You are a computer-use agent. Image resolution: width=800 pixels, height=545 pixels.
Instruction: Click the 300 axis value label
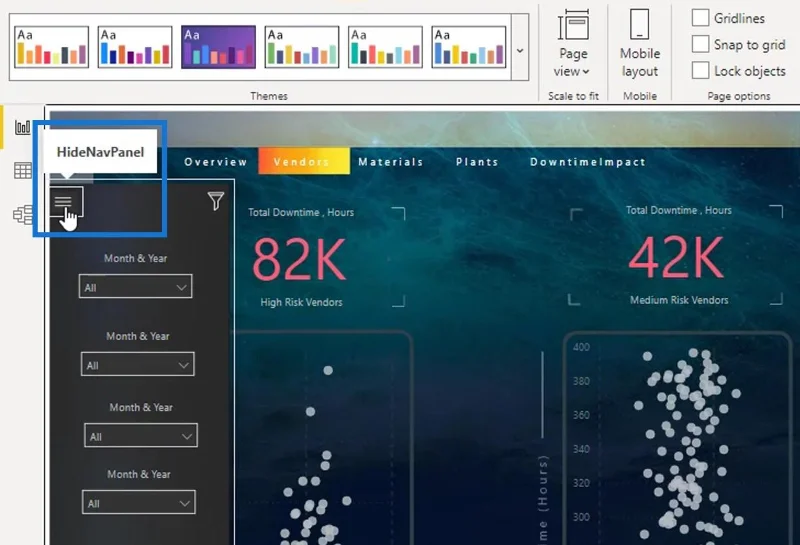coord(581,517)
